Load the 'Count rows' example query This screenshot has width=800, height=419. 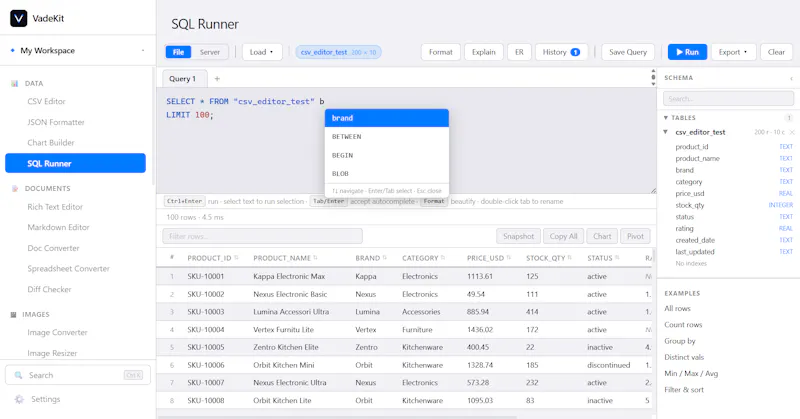click(x=683, y=325)
